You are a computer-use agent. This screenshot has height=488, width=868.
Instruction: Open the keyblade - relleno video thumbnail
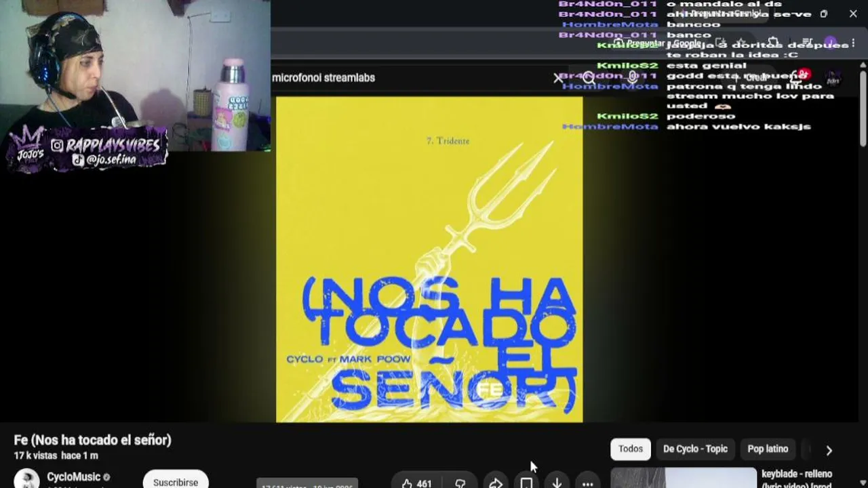point(684,478)
